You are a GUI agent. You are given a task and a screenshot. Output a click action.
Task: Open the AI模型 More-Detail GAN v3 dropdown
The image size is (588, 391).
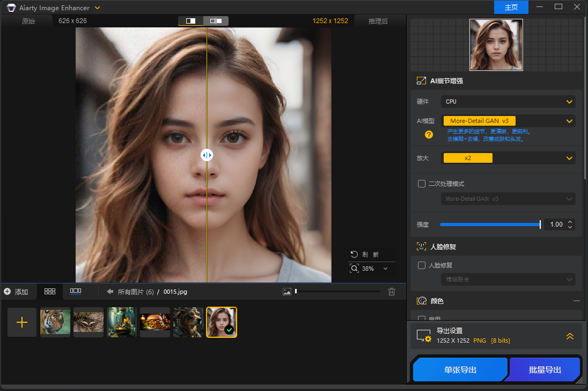pos(508,121)
